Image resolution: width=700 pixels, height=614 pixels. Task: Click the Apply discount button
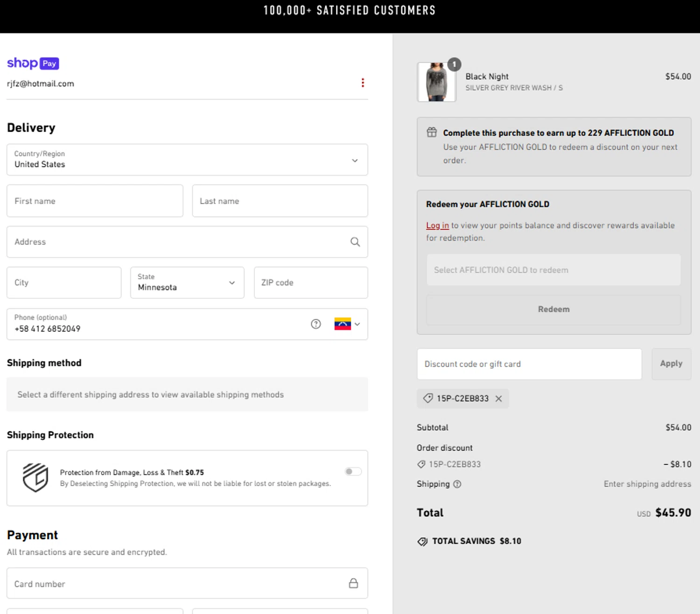[x=671, y=364]
